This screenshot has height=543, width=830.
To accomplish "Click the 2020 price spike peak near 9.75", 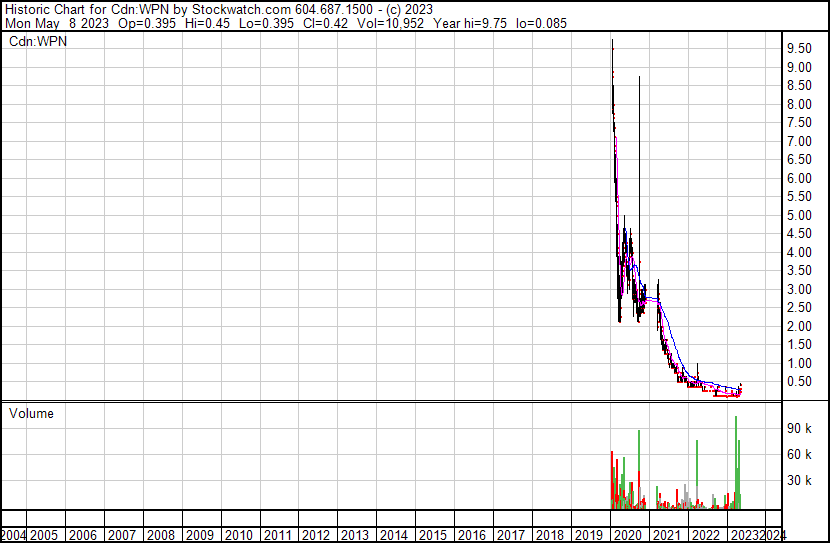I will [612, 41].
